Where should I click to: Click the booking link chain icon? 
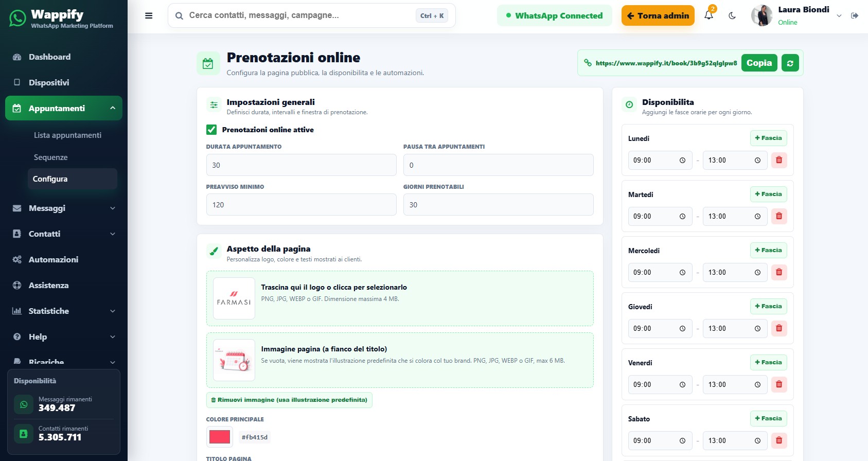pyautogui.click(x=588, y=63)
